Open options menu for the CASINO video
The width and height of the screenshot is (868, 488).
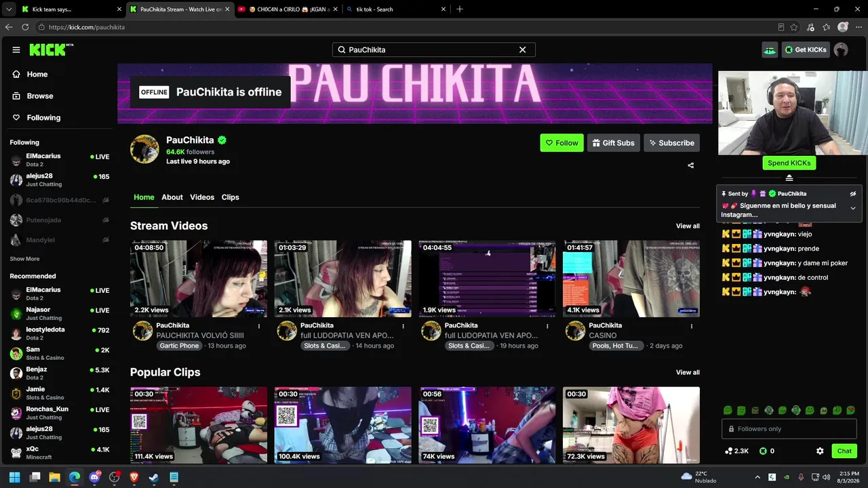click(x=692, y=326)
